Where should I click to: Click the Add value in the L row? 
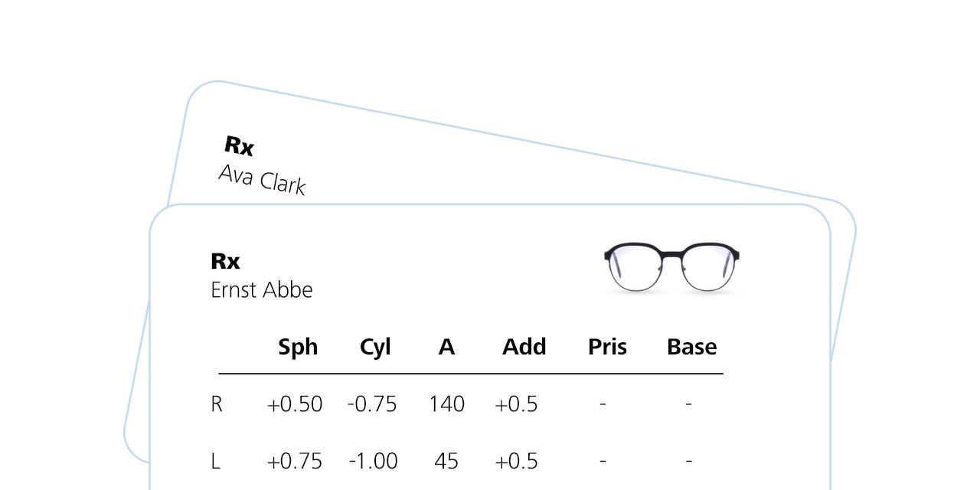coord(517,461)
